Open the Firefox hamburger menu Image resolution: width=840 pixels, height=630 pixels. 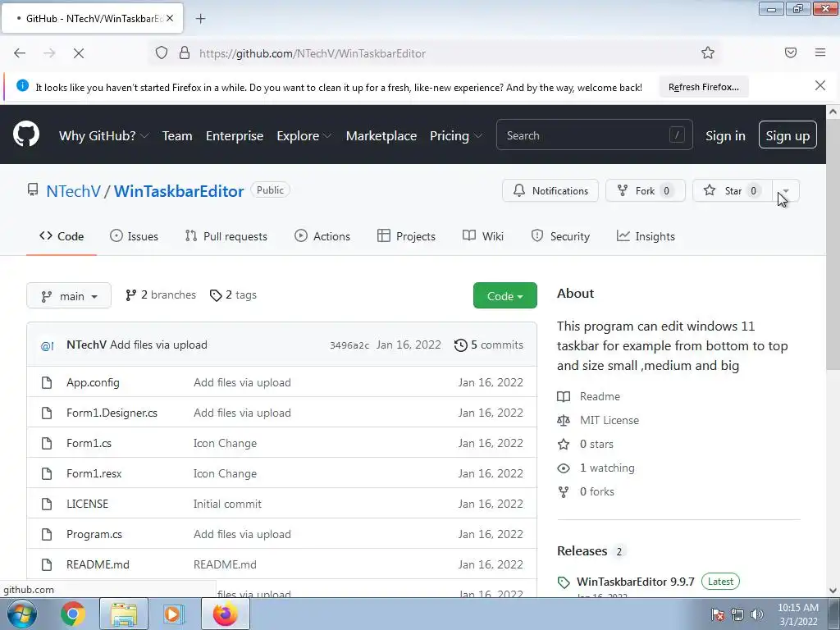[x=820, y=52]
